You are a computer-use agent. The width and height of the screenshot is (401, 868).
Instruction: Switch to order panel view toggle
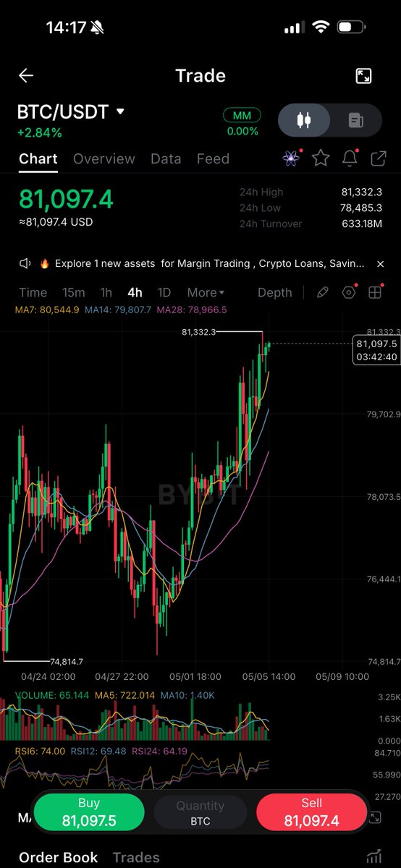(x=355, y=120)
